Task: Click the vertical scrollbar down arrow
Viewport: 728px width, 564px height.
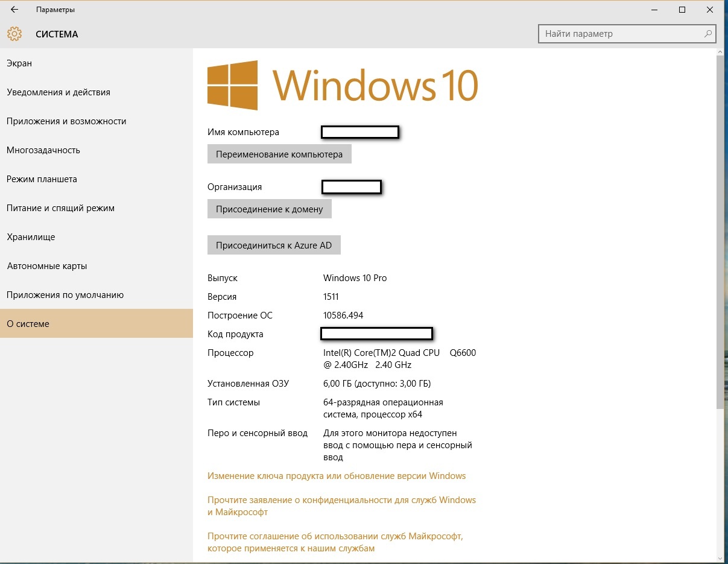Action: pyautogui.click(x=720, y=557)
